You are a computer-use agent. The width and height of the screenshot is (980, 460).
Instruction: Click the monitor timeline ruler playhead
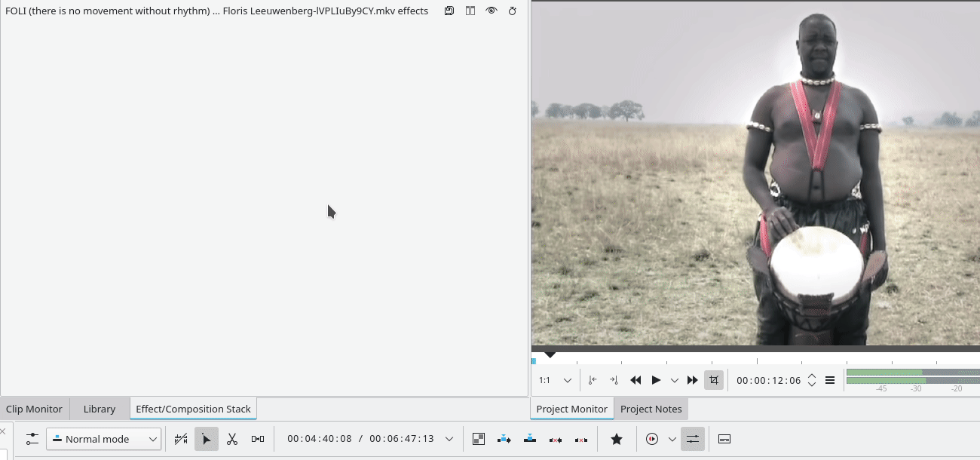tap(550, 354)
